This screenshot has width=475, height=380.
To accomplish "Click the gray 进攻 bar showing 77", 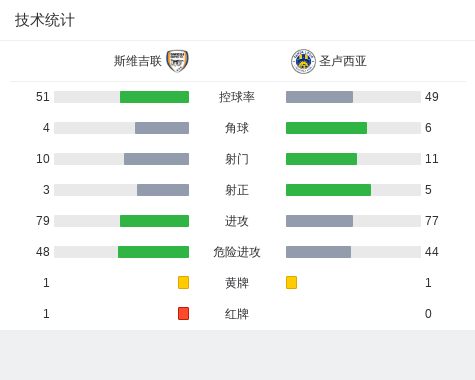I will coord(319,221).
